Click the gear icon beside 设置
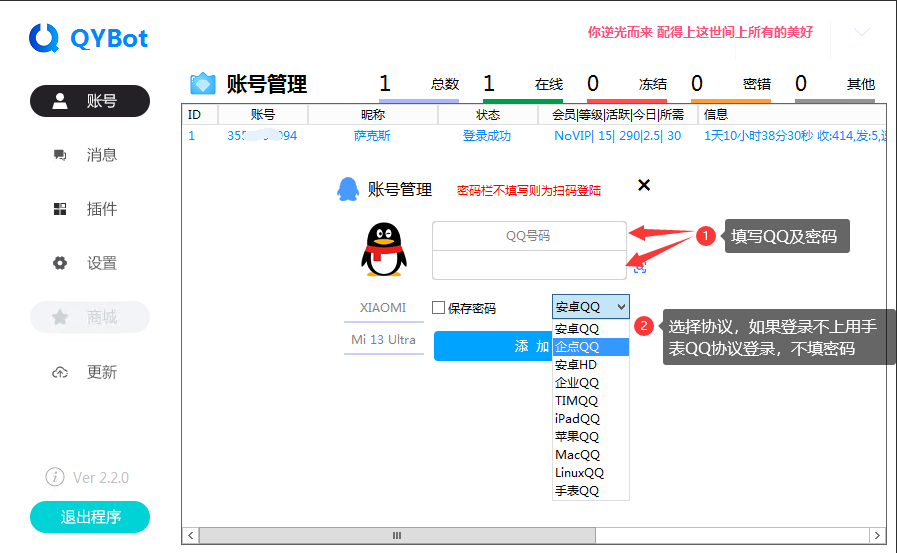The width and height of the screenshot is (897, 553). coord(59,263)
